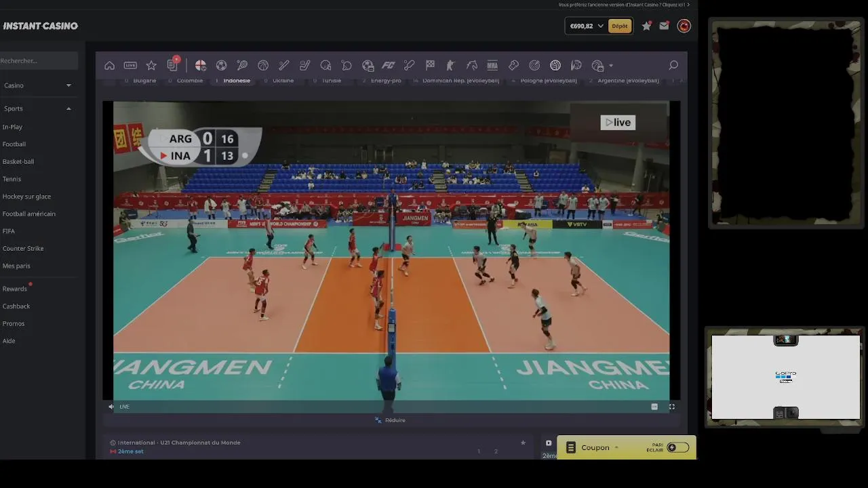Open Promos in the sidebar

click(x=14, y=323)
